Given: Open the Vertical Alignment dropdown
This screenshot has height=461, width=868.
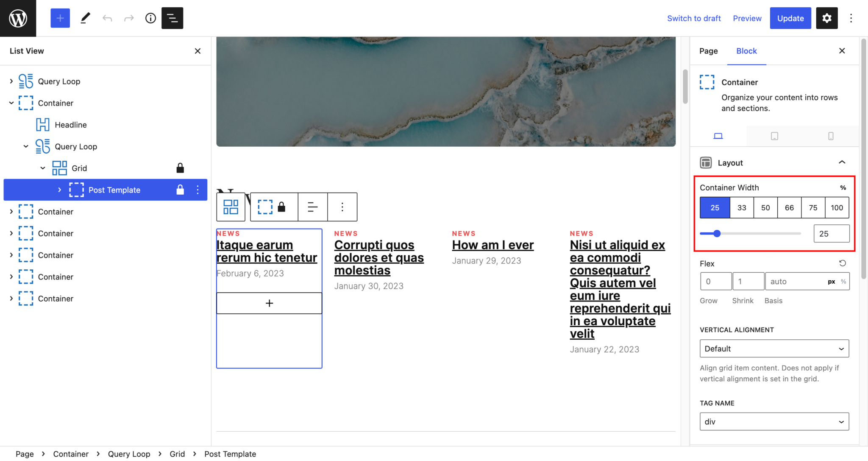Looking at the screenshot, I should pos(774,349).
